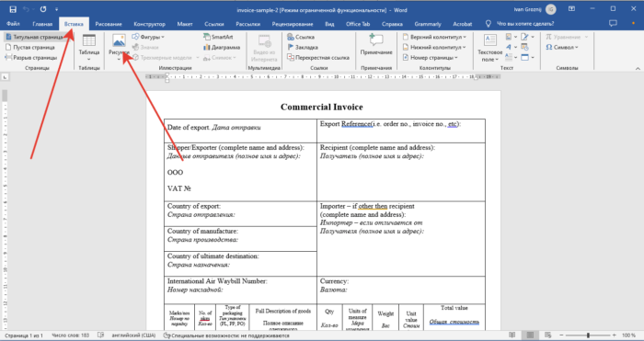Open the Рассылки tab

click(248, 24)
